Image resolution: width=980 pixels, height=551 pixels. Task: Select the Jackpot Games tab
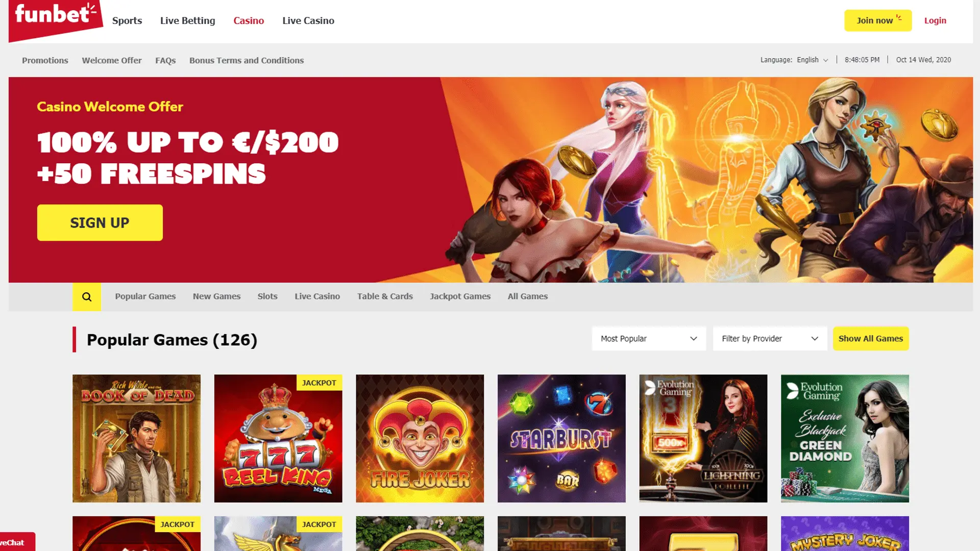(460, 296)
